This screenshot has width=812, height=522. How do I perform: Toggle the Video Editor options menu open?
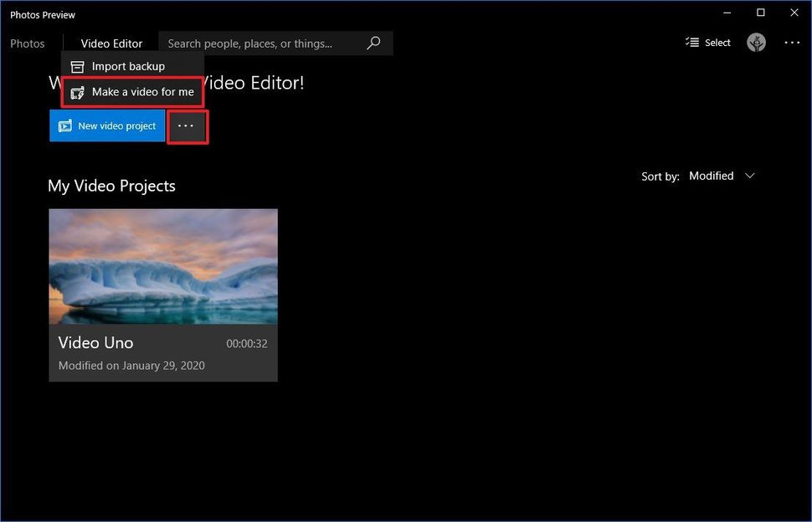[x=110, y=43]
